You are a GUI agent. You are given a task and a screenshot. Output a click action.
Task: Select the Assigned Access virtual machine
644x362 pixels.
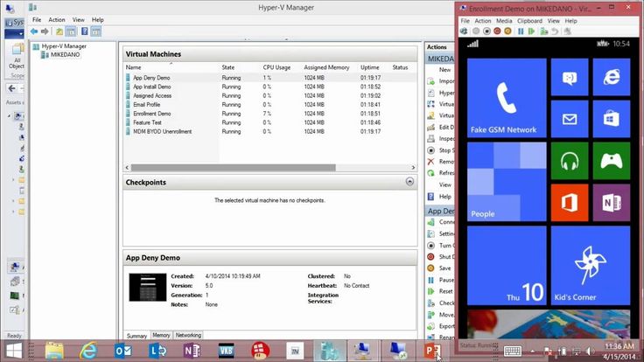(152, 95)
